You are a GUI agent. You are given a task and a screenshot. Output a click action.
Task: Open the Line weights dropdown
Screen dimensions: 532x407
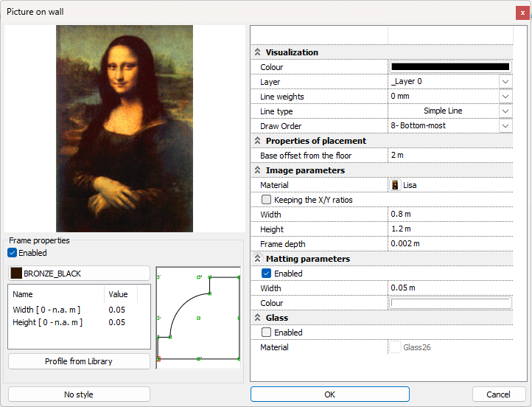pyautogui.click(x=505, y=97)
